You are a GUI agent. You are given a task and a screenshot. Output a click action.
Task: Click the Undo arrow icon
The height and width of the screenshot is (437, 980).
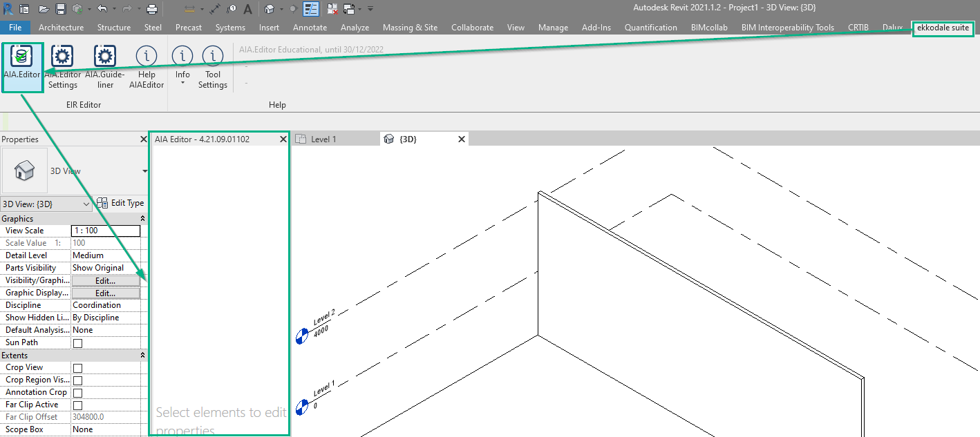[102, 9]
